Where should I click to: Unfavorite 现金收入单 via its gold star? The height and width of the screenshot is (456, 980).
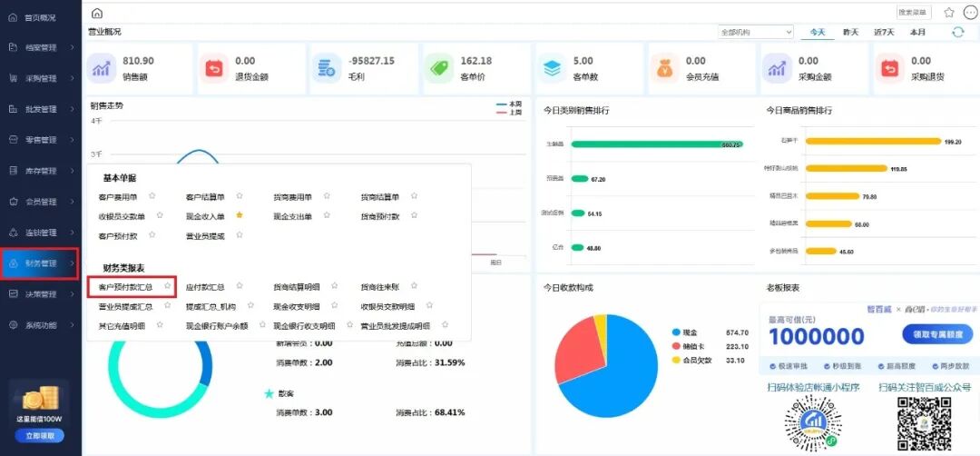tap(240, 215)
